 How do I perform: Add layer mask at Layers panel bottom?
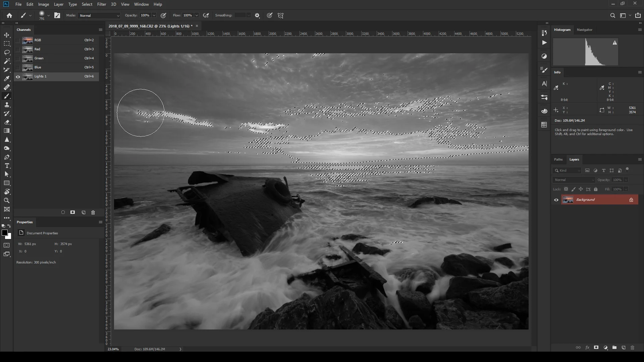596,348
